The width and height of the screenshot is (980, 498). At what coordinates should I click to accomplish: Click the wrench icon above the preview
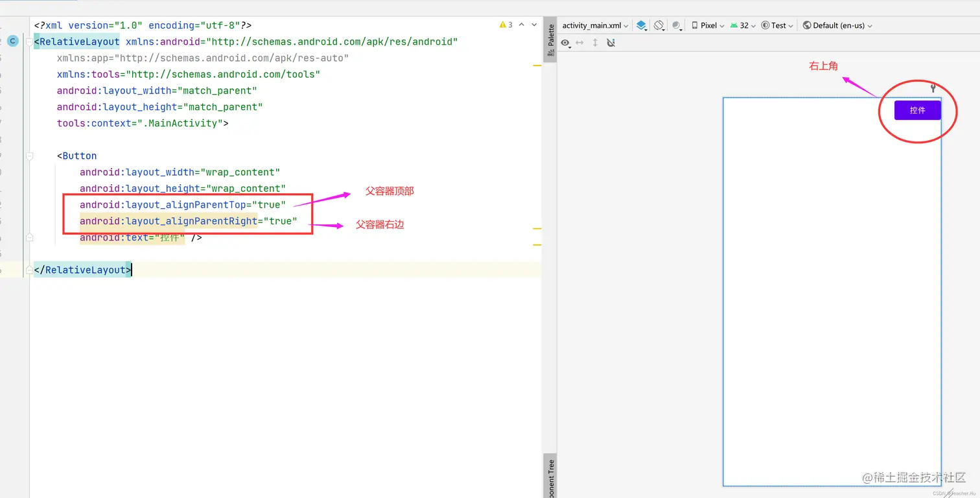click(933, 88)
